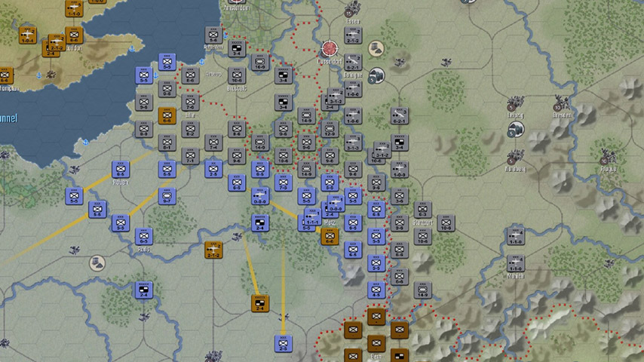Select orange 6-6 infantry above London
Viewport: 644px width, 362px height.
pyautogui.click(x=74, y=35)
